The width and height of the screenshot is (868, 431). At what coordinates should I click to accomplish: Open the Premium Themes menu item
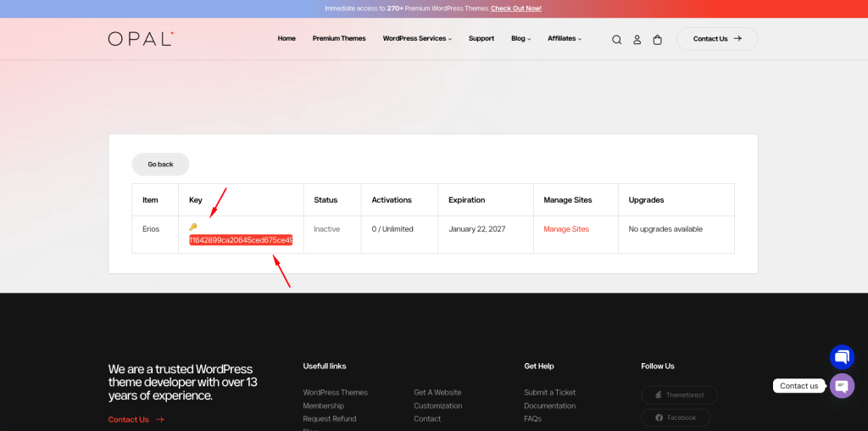coord(339,39)
